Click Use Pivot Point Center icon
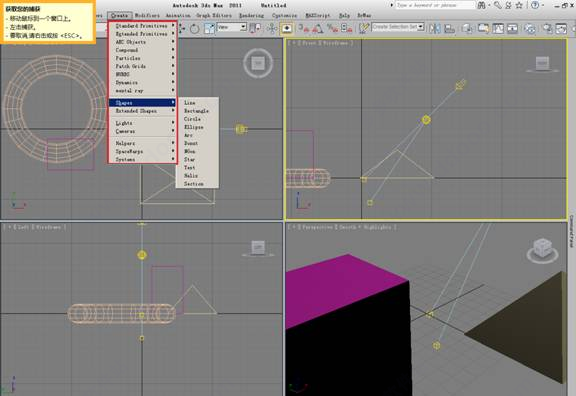The image size is (576, 396). pyautogui.click(x=255, y=28)
